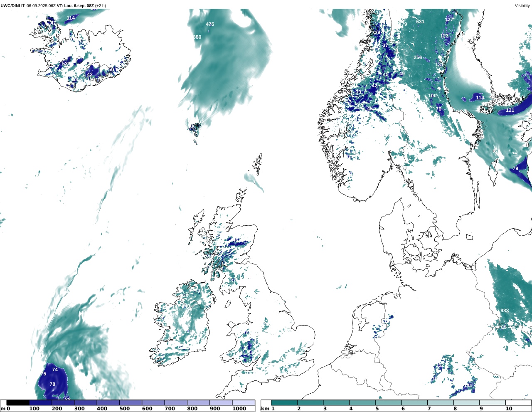Click the 'Visibility' title label

coord(522,5)
